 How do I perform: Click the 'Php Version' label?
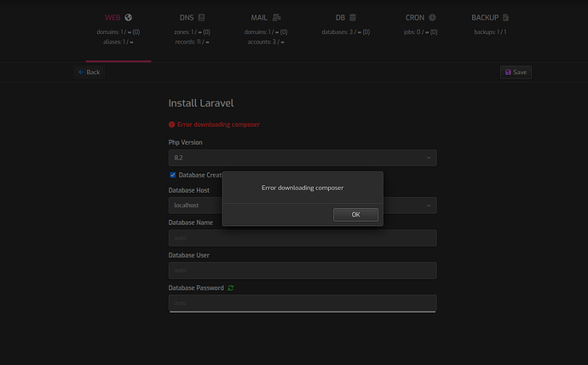click(x=185, y=142)
